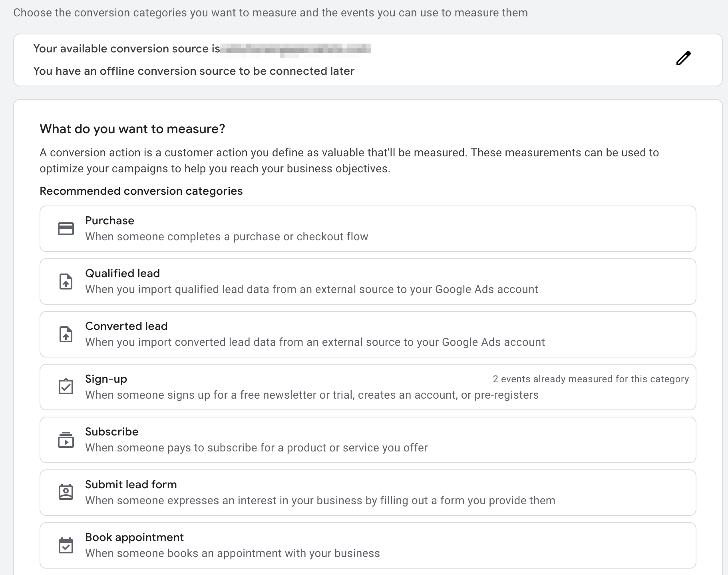Click the 'Recommended conversion categories' label
Viewport: 728px width, 575px height.
tap(141, 191)
